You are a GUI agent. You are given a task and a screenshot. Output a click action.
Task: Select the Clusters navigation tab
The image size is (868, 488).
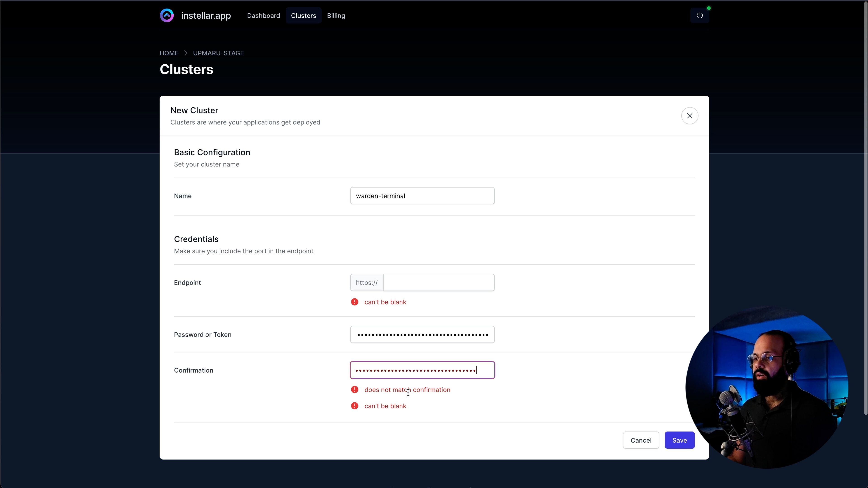(303, 16)
